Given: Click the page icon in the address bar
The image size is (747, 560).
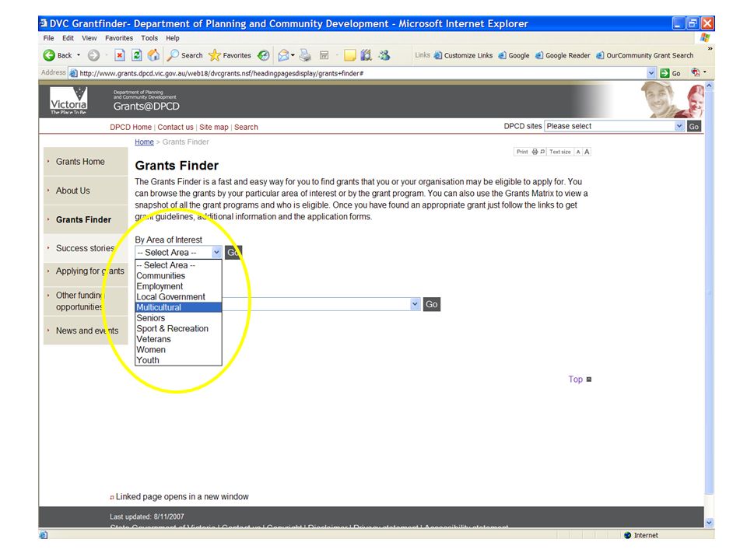Looking at the screenshot, I should 73,73.
